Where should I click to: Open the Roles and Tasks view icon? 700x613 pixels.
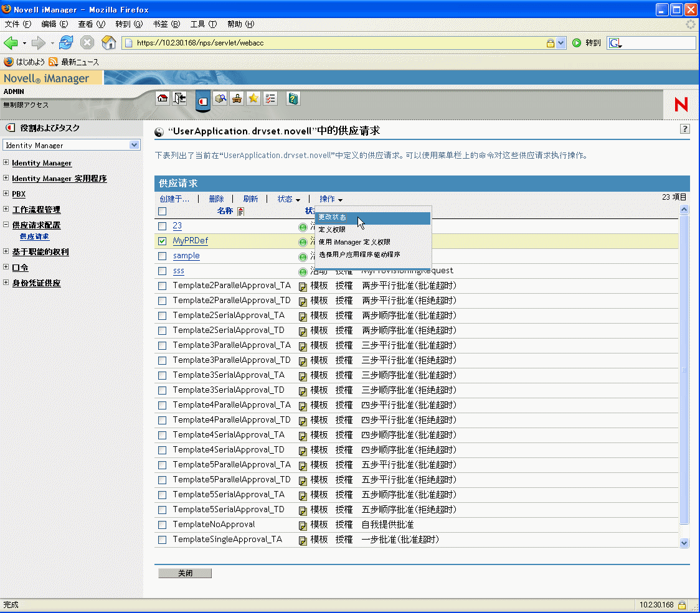pyautogui.click(x=203, y=101)
